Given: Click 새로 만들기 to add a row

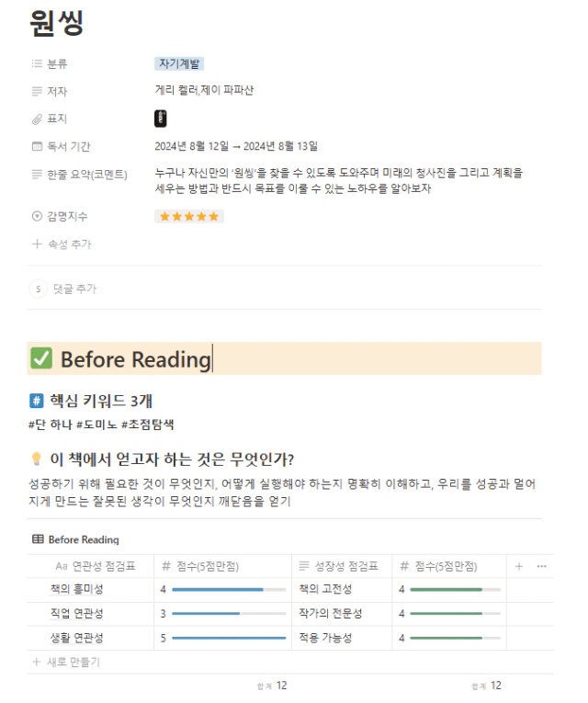Looking at the screenshot, I should (x=66, y=662).
